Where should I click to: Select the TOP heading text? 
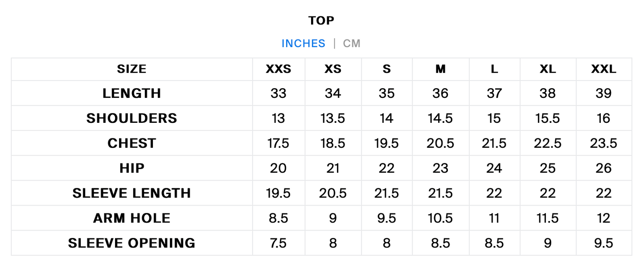pyautogui.click(x=321, y=20)
